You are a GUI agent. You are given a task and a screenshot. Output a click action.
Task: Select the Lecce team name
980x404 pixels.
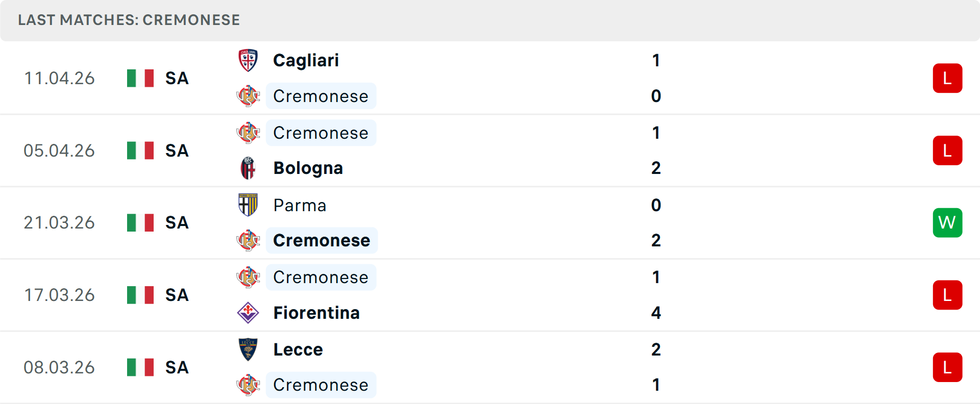(x=298, y=349)
